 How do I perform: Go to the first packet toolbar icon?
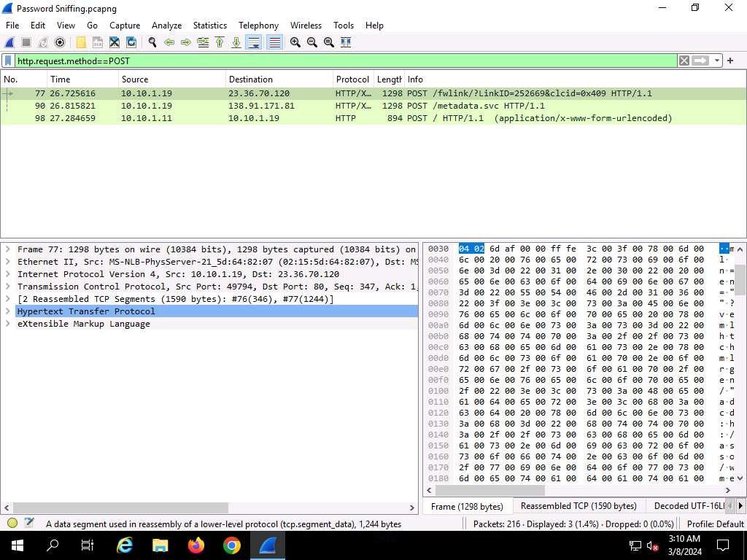[219, 42]
